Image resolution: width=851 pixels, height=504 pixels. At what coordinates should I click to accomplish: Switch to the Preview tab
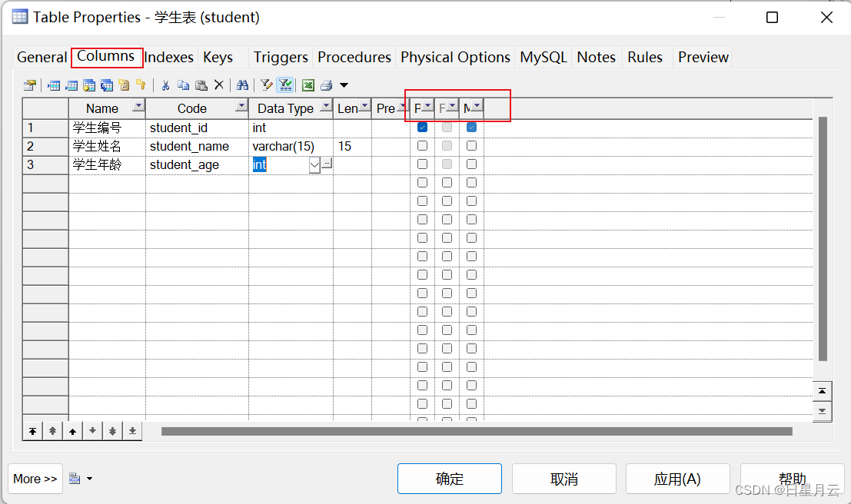click(703, 57)
